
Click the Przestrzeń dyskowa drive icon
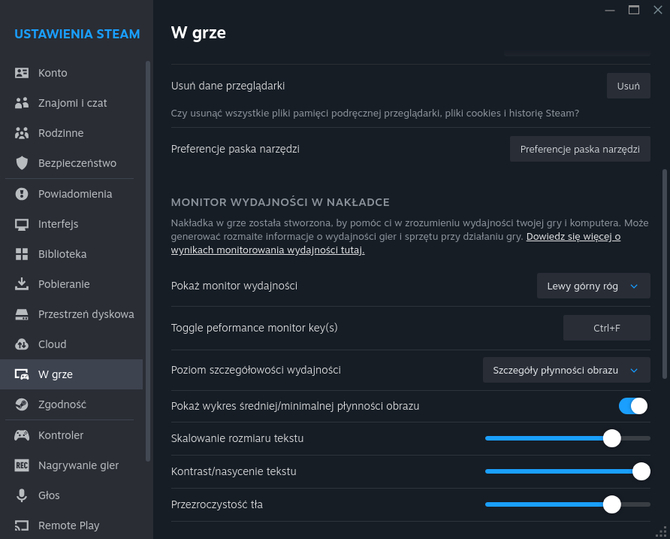coord(22,315)
